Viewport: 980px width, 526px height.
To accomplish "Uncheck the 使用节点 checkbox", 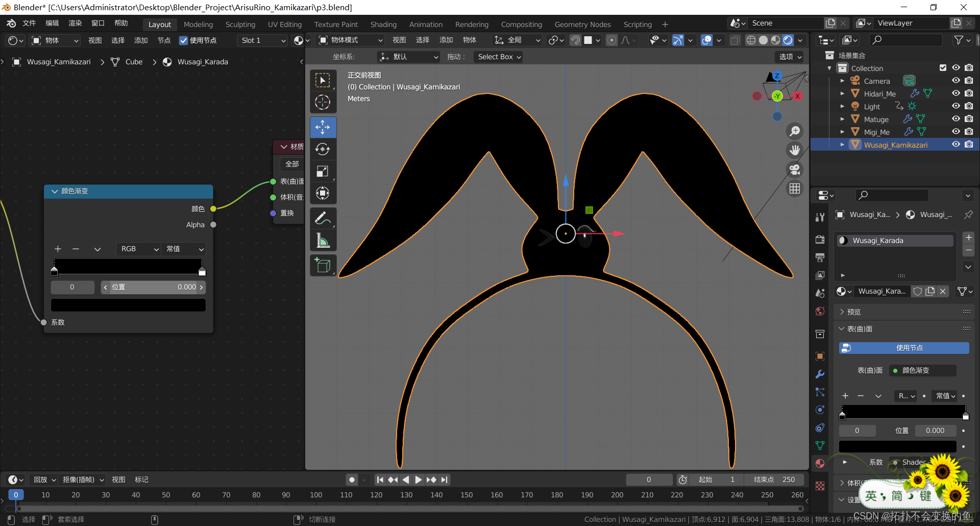I will coord(184,40).
